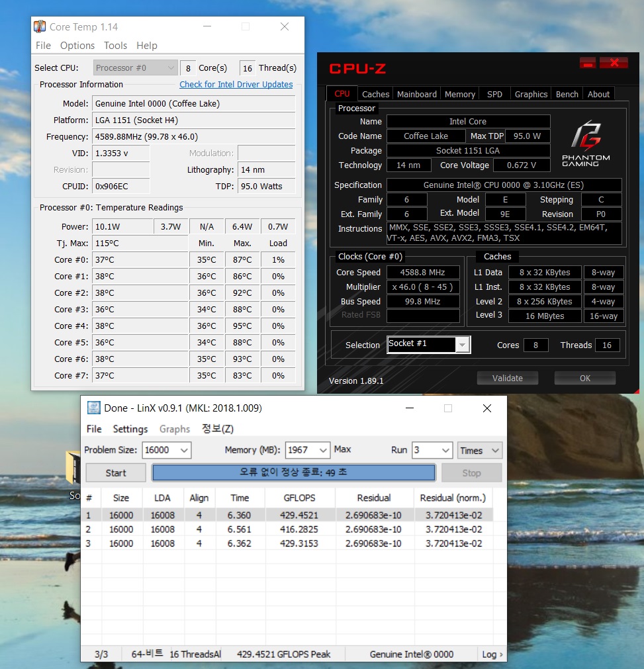This screenshot has height=669, width=644.
Task: Close CPU-Z with the red X icon
Action: click(x=614, y=63)
